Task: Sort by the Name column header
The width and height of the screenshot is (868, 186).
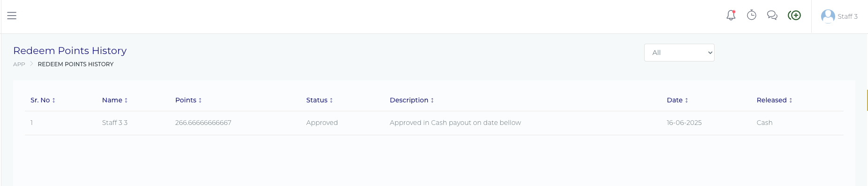Action: click(115, 100)
